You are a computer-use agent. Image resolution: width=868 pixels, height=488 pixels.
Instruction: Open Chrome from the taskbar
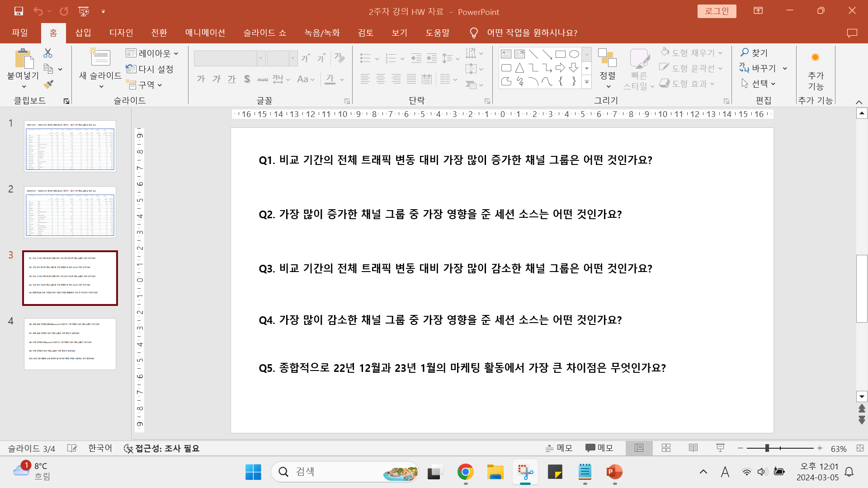pos(465,472)
